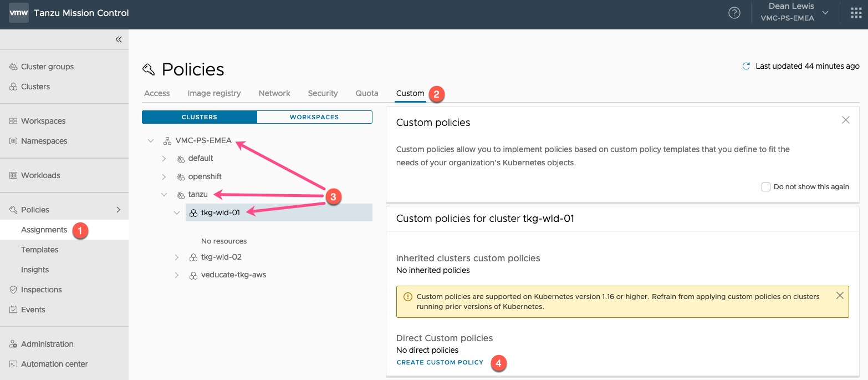Expand the veducate-tkg-aws cluster node
868x380 pixels.
[x=177, y=275]
